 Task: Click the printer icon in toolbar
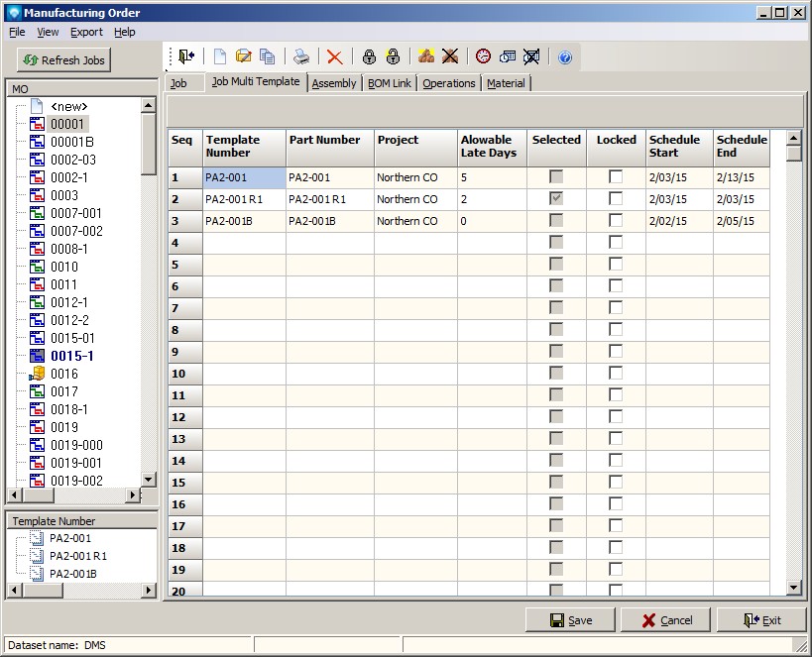pos(300,57)
